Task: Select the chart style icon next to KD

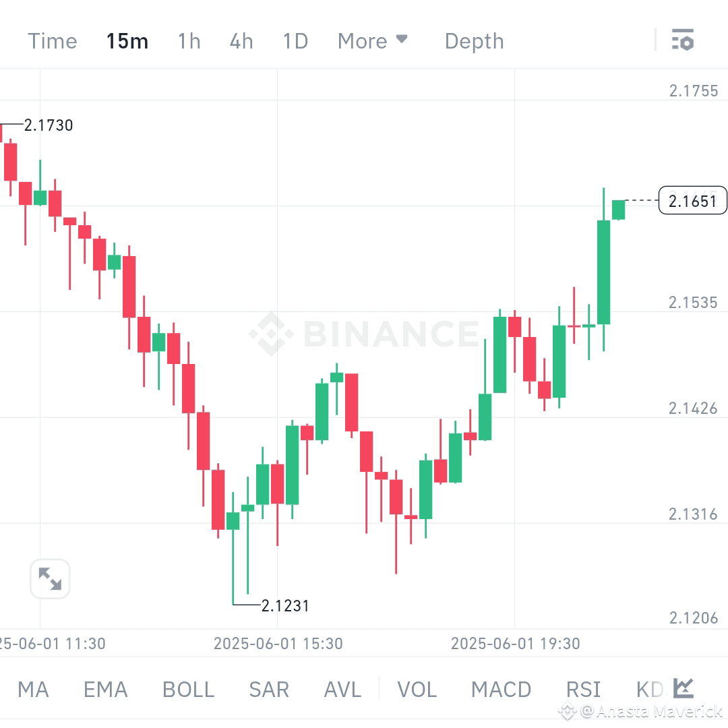Action: 684,688
